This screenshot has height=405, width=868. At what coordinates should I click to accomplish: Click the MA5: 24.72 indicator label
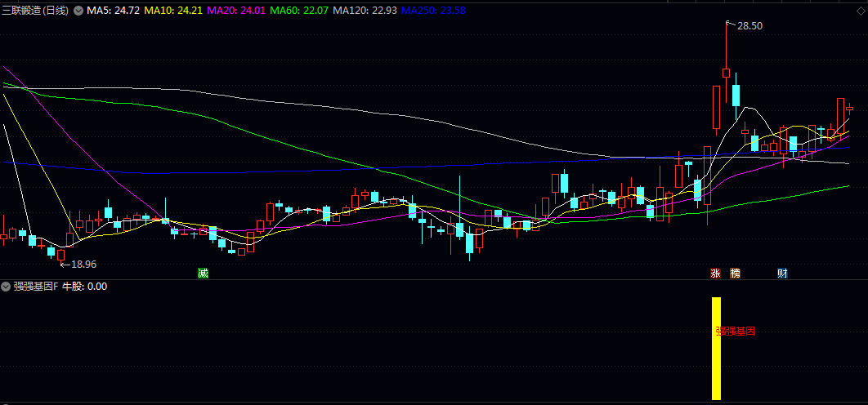click(114, 11)
